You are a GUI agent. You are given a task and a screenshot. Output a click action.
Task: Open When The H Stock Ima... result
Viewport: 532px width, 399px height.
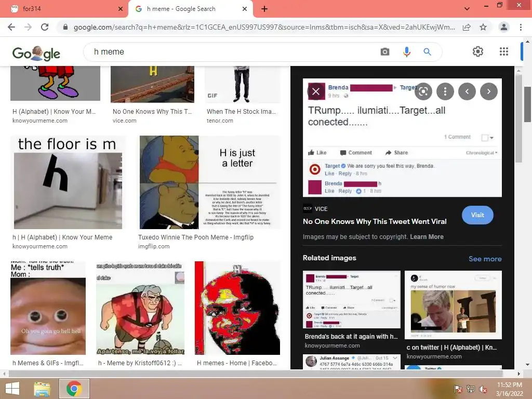click(x=241, y=112)
